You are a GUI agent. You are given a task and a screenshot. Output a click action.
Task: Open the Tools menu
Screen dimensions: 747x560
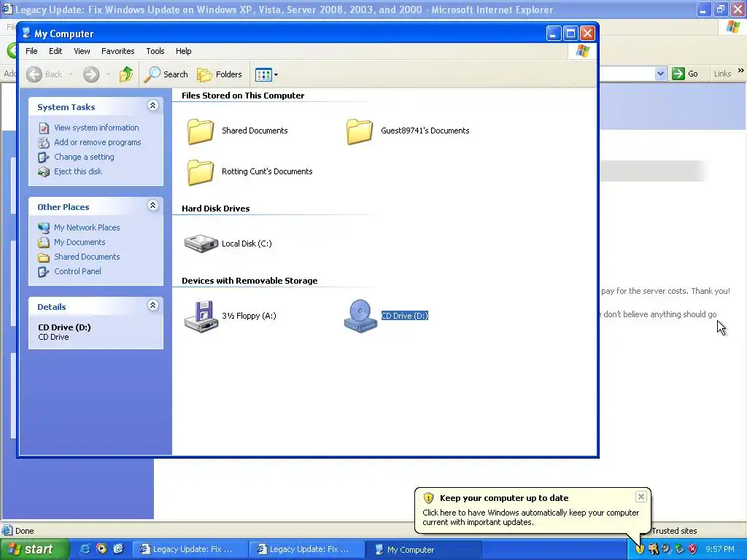(x=155, y=51)
